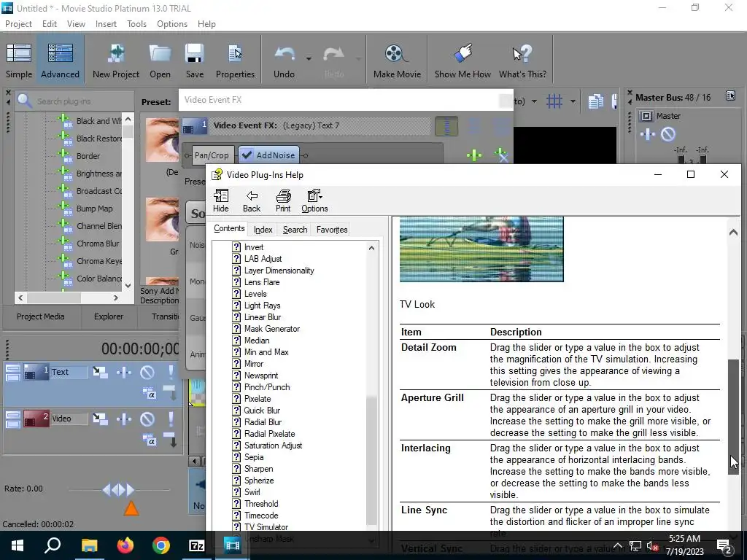Image resolution: width=747 pixels, height=560 pixels.
Task: Select the first eye preset thumbnail
Action: [x=163, y=139]
